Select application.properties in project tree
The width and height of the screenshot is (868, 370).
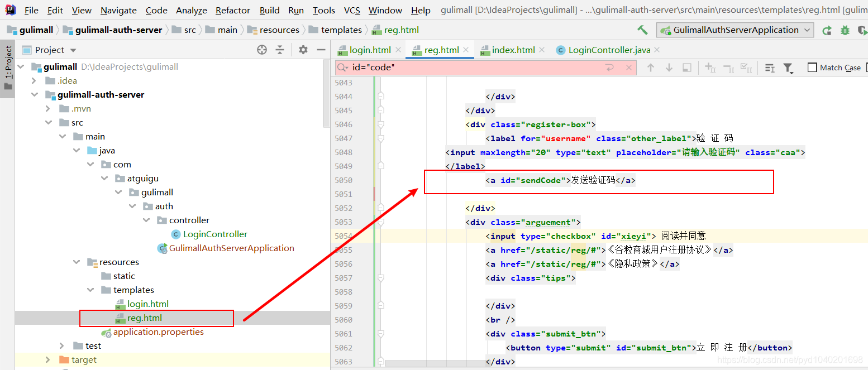[158, 332]
